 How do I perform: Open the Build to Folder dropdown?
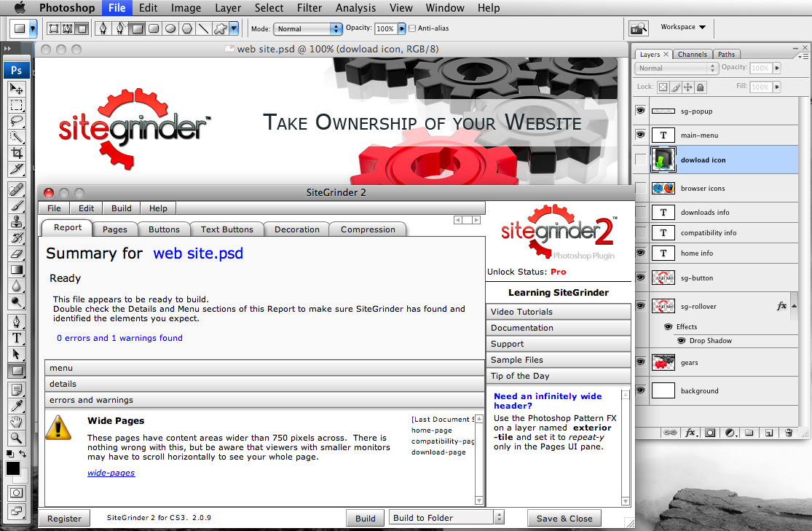point(446,518)
